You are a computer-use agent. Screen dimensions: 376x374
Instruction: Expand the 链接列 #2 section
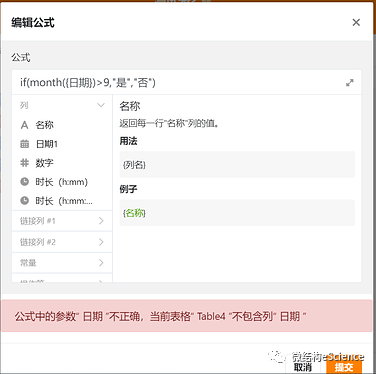62,242
